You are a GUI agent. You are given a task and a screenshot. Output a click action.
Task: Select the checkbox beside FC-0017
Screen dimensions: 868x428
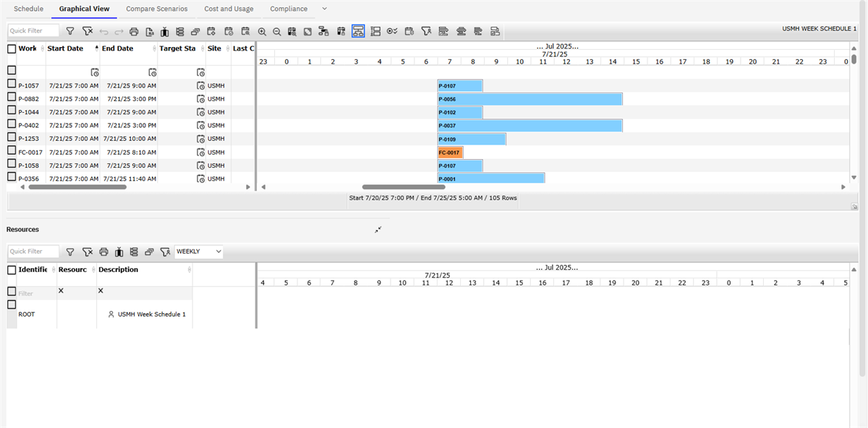pos(10,151)
